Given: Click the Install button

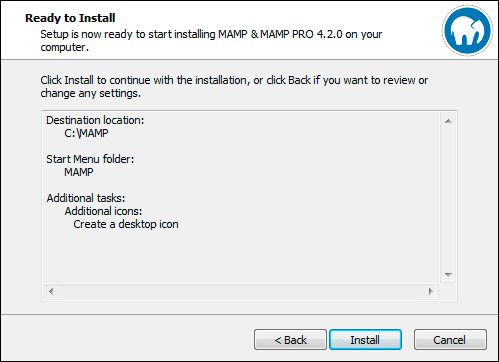Looking at the screenshot, I should coord(365,340).
